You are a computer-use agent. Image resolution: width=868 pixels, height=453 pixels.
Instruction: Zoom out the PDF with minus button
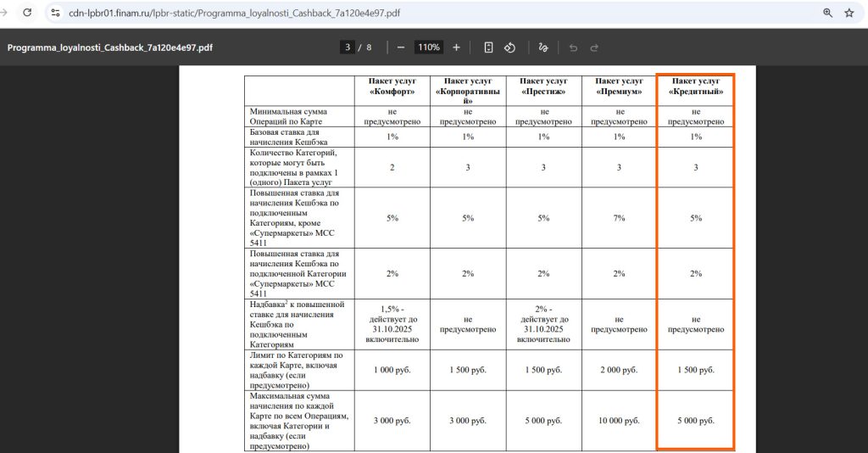coord(401,48)
